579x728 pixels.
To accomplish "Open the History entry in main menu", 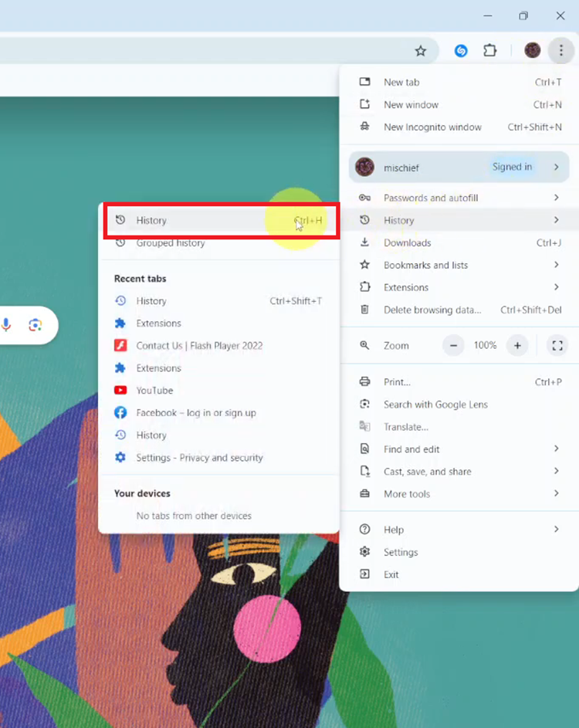I will tap(459, 220).
